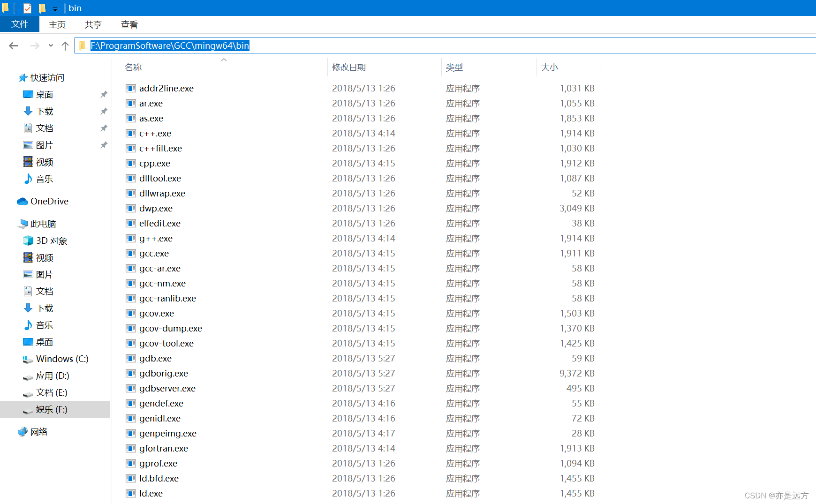The width and height of the screenshot is (816, 504).
Task: Click the cpp.exe file icon
Action: click(x=130, y=163)
